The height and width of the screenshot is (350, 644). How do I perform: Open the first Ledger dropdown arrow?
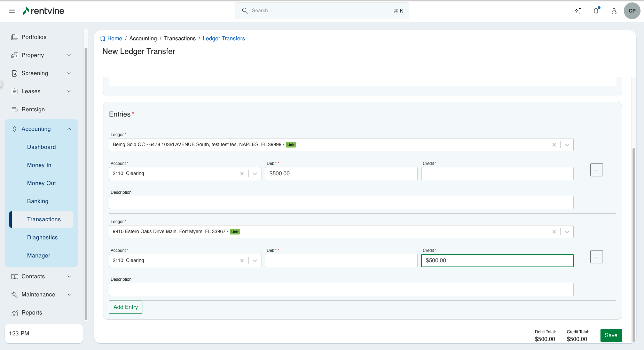[567, 145]
